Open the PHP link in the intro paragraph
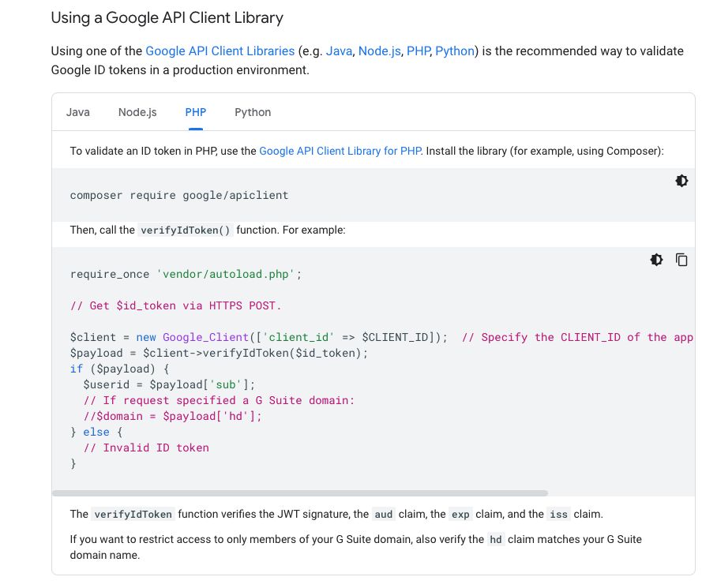The height and width of the screenshot is (588, 717). (418, 51)
